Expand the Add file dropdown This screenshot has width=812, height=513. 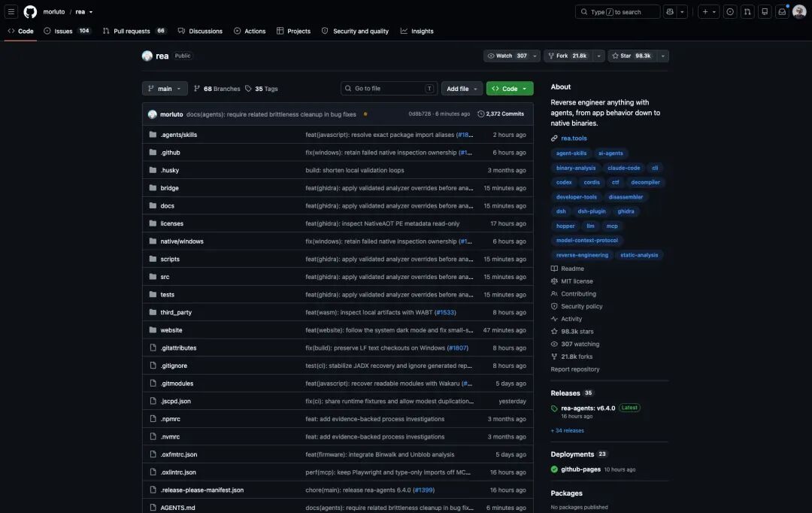[x=462, y=89]
